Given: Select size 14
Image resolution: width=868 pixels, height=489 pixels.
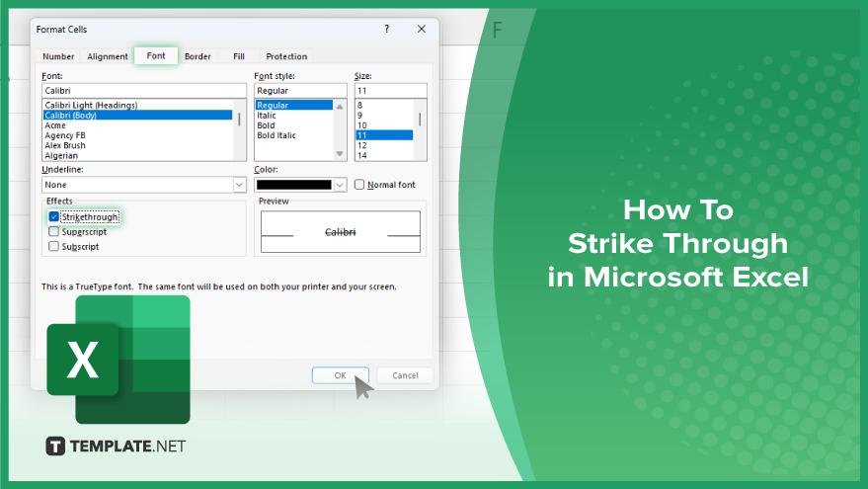Looking at the screenshot, I should (x=384, y=156).
